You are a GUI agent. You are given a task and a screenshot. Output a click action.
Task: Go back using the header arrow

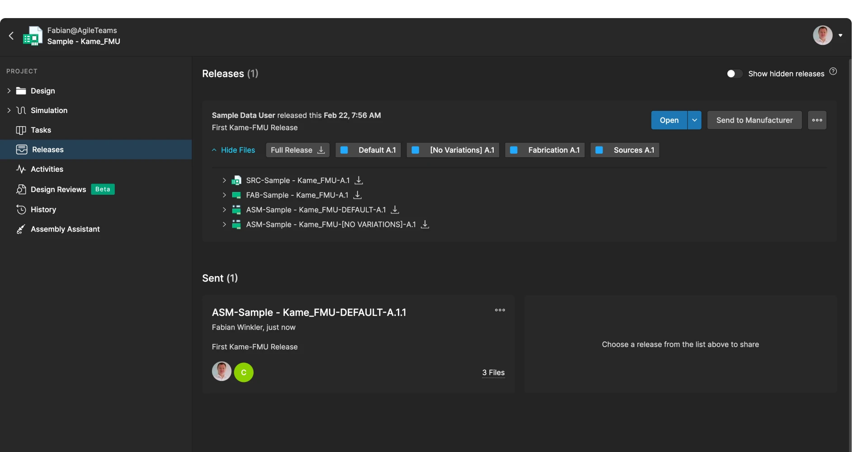click(x=11, y=36)
